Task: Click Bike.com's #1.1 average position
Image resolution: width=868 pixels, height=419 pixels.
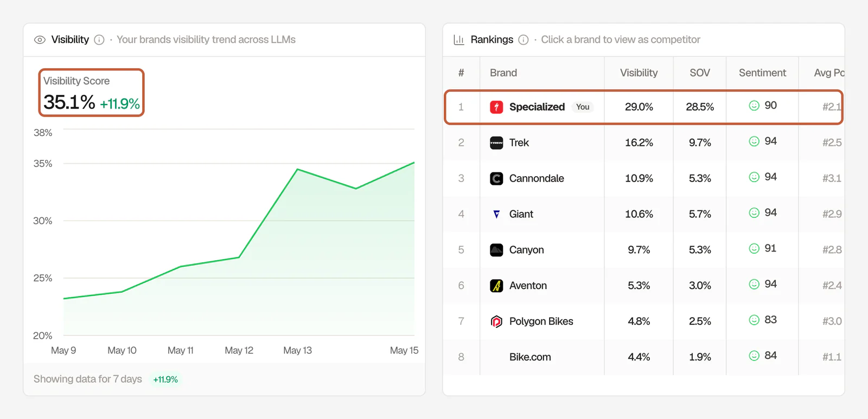Action: (832, 357)
